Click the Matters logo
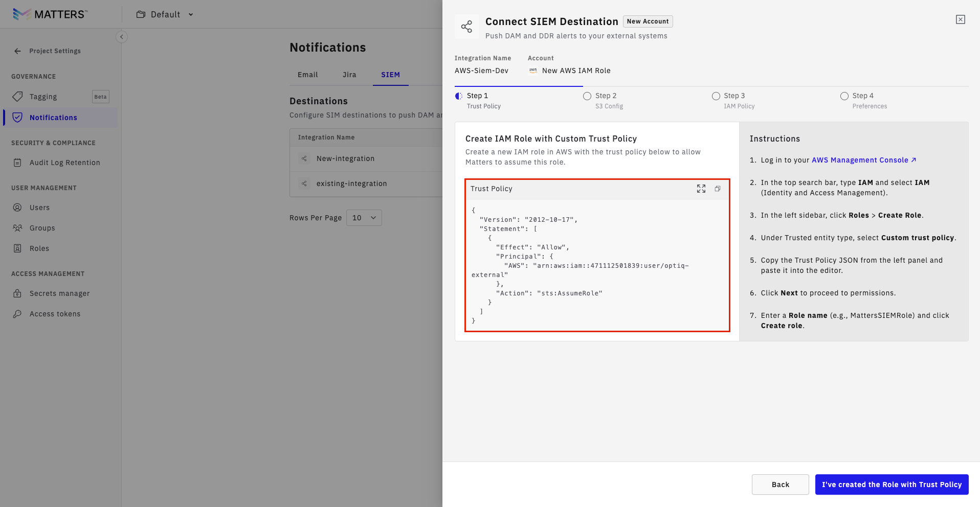Image resolution: width=980 pixels, height=507 pixels. pos(50,14)
